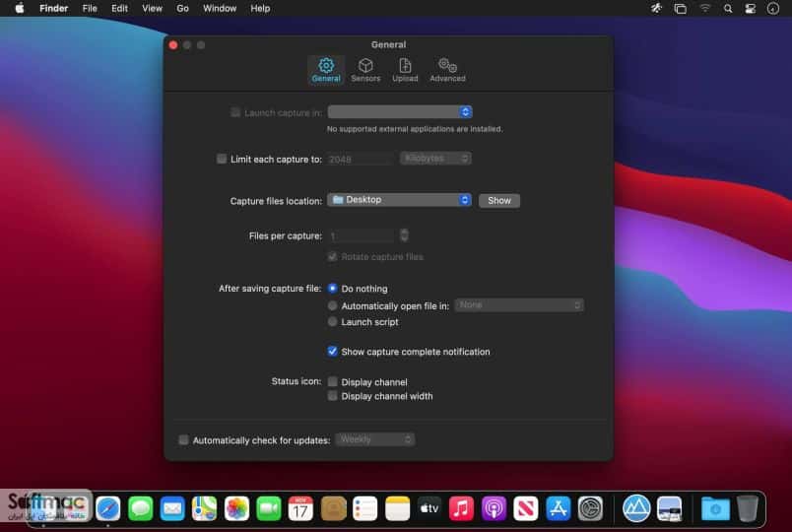Select Automatically open file in radio option

[332, 305]
